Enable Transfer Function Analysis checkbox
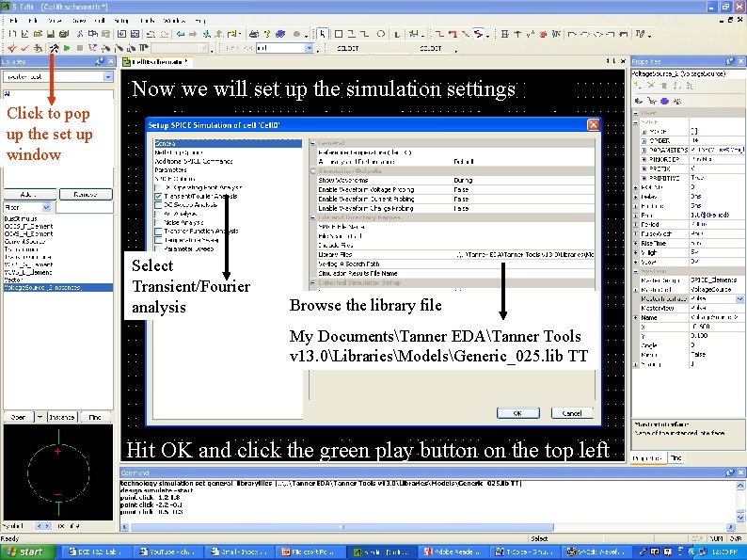The image size is (747, 560). click(158, 232)
